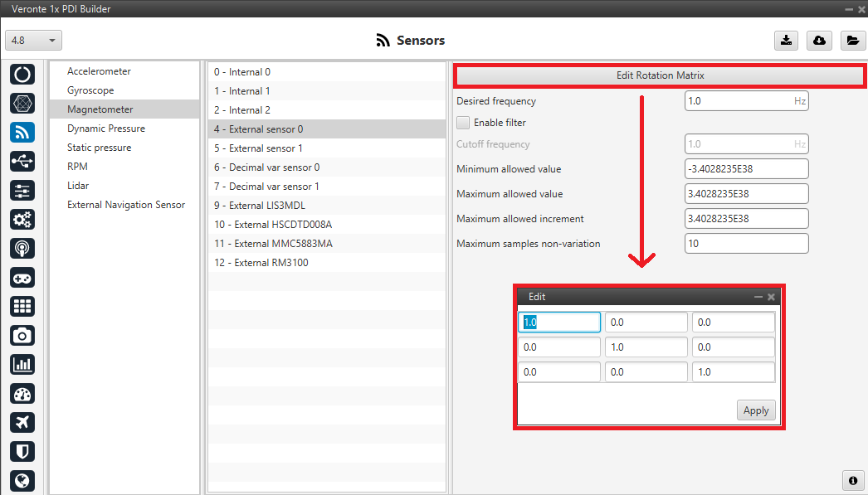Open the gears settings icon section
Image resolution: width=868 pixels, height=495 pixels.
[22, 220]
